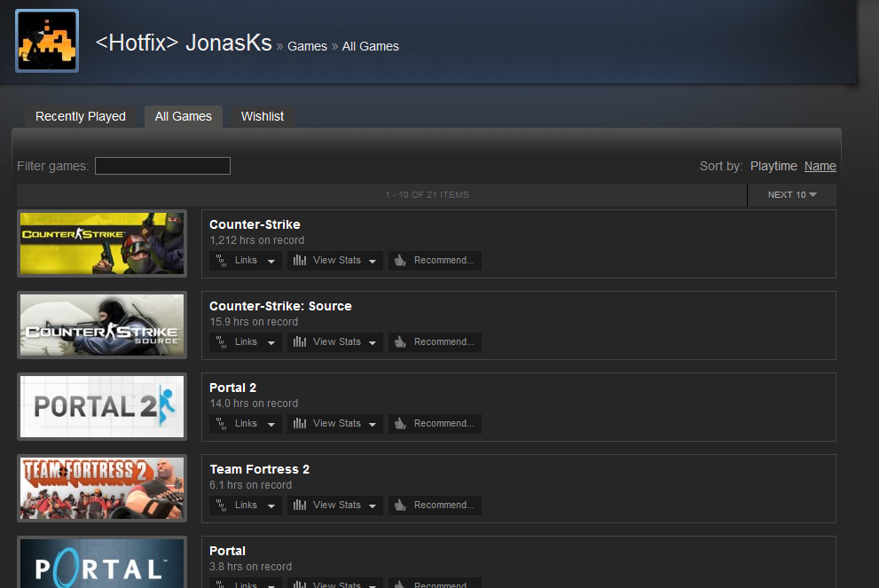Click the thumbs-up icon for Counter-Strike
The width and height of the screenshot is (879, 588).
[400, 260]
